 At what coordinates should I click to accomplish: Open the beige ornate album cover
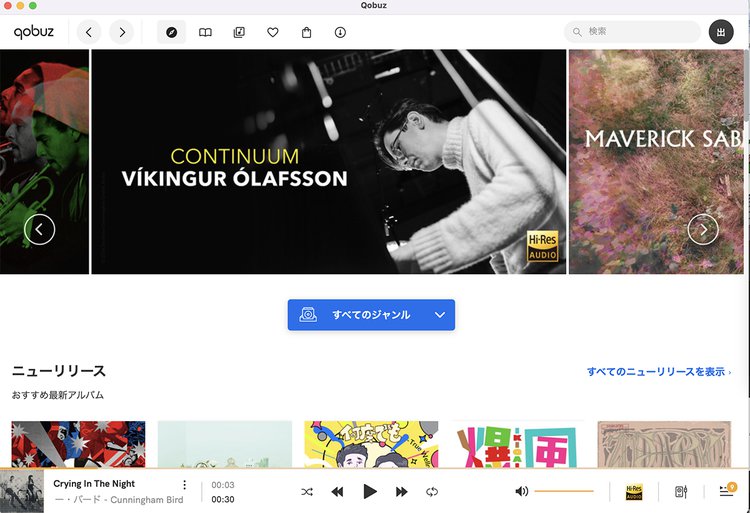[664, 444]
